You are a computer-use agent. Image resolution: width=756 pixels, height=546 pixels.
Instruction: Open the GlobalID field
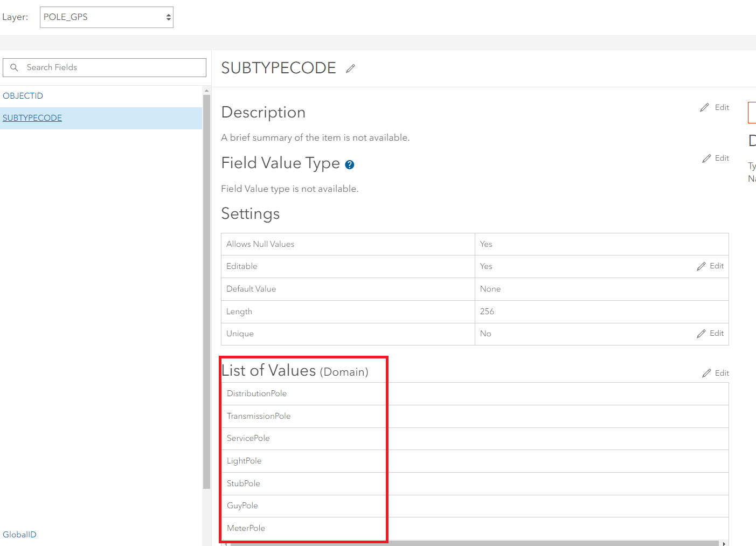20,535
